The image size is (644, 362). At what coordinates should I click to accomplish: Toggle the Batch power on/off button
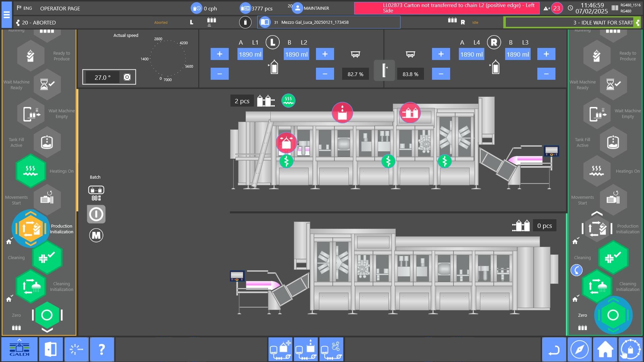click(x=96, y=214)
